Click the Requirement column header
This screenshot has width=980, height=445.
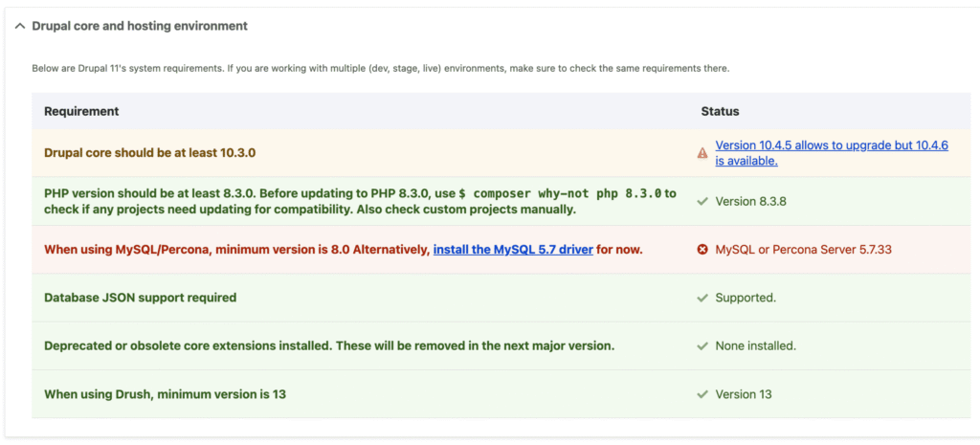(x=81, y=111)
